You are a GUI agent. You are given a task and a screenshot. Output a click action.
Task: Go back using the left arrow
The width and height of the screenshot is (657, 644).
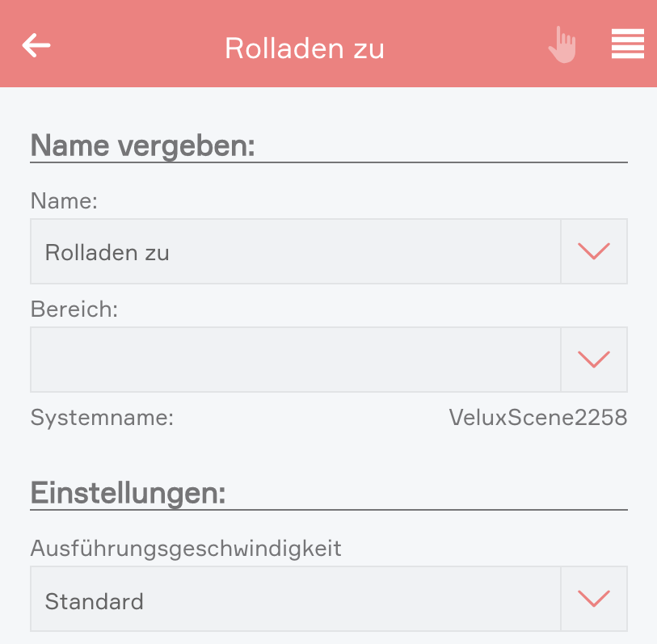pos(36,45)
